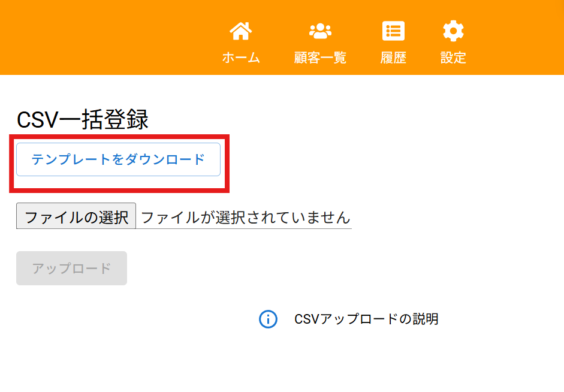This screenshot has width=564, height=392.
Task: Click the CSV一括登録 page heading
Action: 82,119
